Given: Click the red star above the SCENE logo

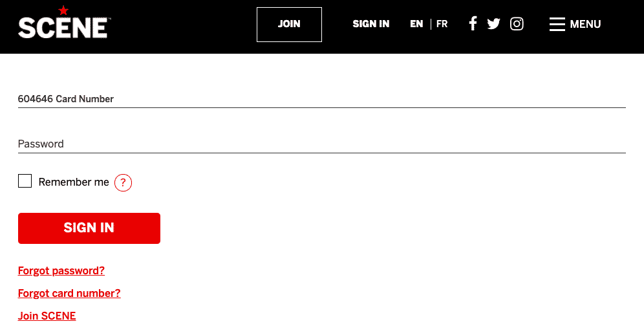Looking at the screenshot, I should pyautogui.click(x=63, y=10).
